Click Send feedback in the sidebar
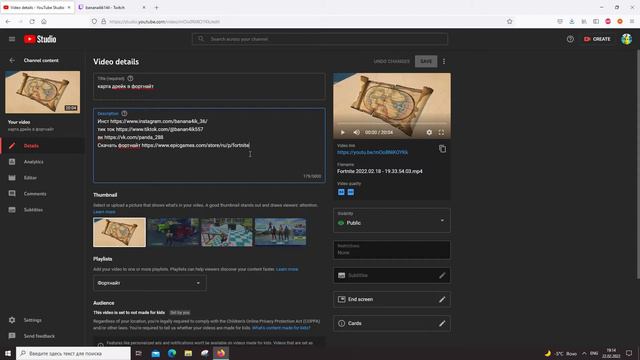The image size is (640, 360). point(42,336)
